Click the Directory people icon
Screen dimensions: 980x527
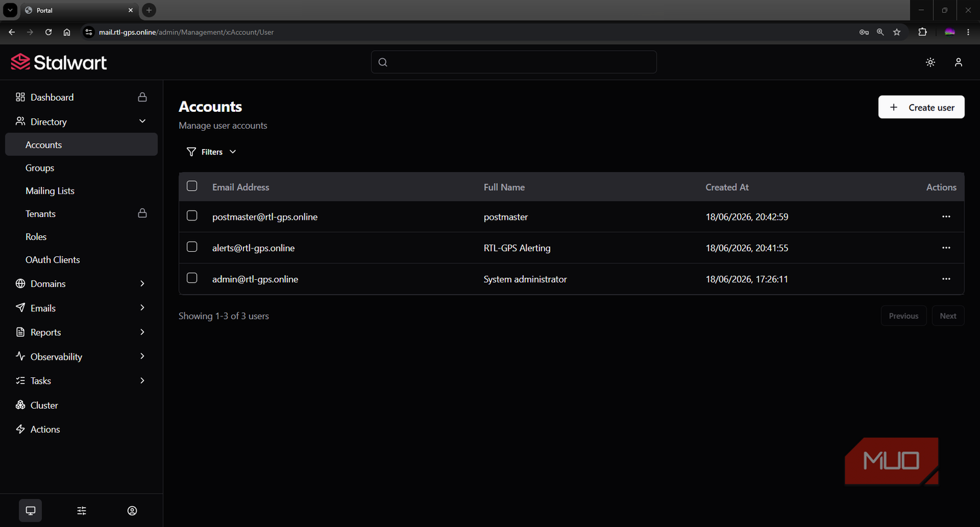pyautogui.click(x=20, y=121)
